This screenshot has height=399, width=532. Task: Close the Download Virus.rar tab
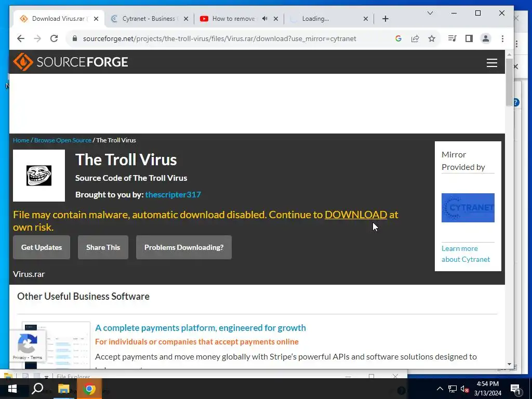tap(96, 19)
